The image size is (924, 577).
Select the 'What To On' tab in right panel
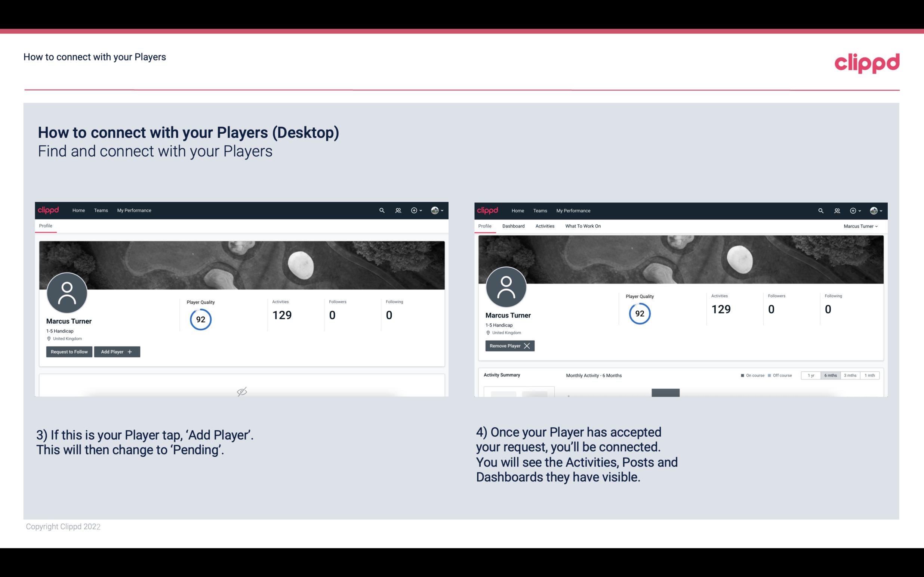583,226
